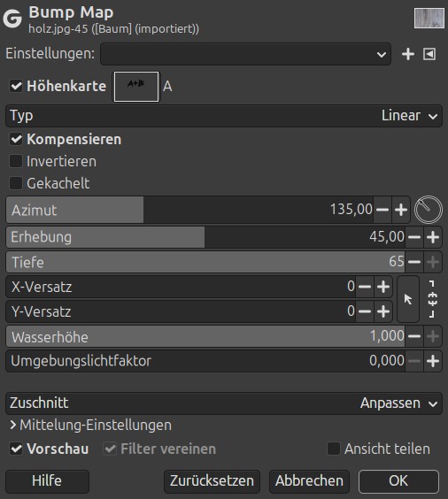
Task: Enable the Gekachelt checkbox
Action: [x=16, y=183]
